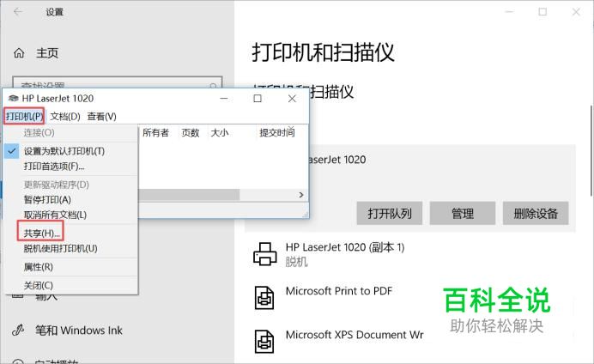Click Microsoft XPS Document Wr text
Image resolution: width=594 pixels, height=364 pixels.
coord(355,335)
